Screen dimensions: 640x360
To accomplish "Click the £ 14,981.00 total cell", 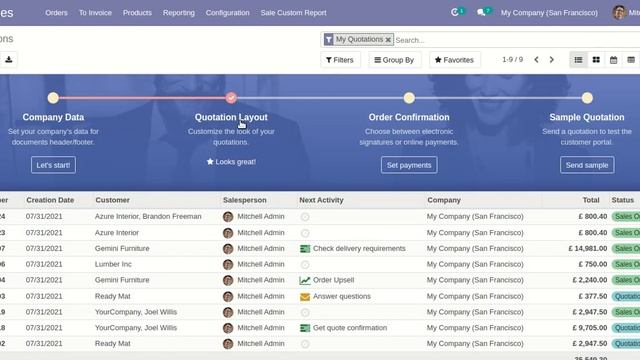I will (587, 249).
